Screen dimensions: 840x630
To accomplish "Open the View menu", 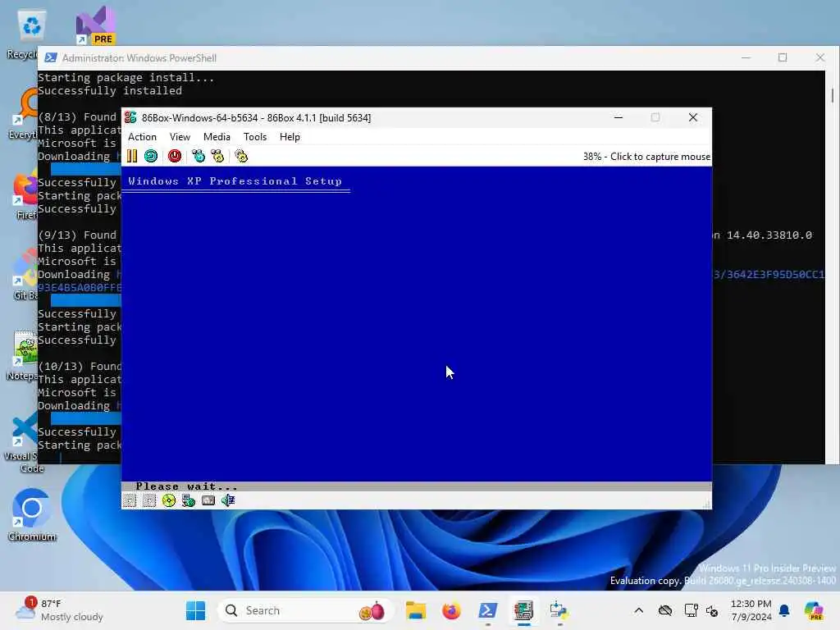I will click(180, 137).
